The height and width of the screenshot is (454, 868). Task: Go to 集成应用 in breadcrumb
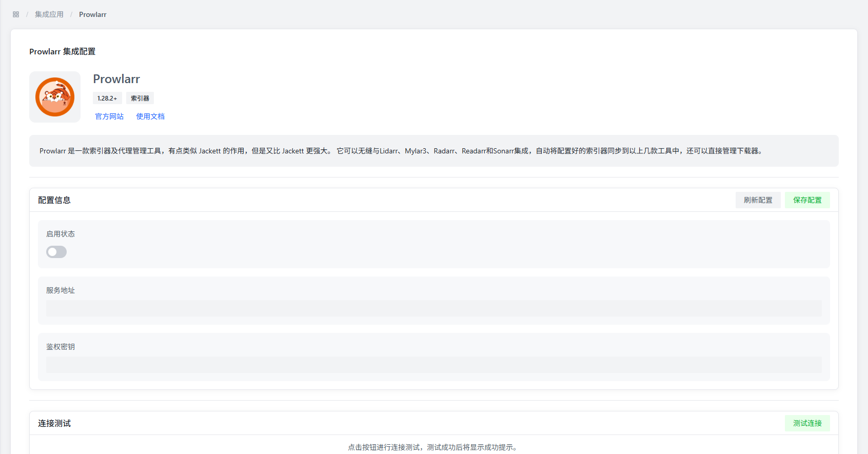49,14
